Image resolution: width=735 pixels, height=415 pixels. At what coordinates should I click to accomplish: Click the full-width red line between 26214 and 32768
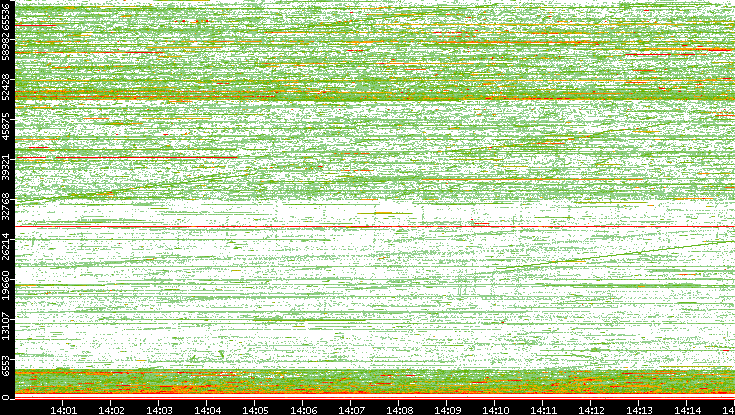coord(375,226)
